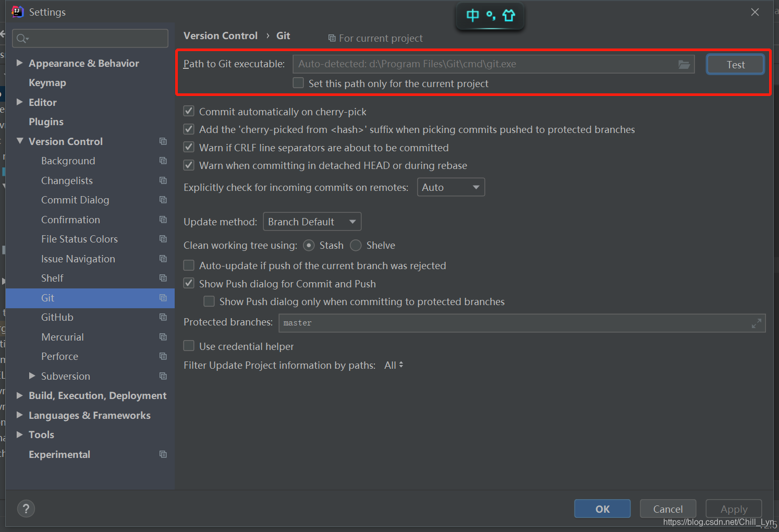
Task: Select the Shelve radio button
Action: point(356,245)
